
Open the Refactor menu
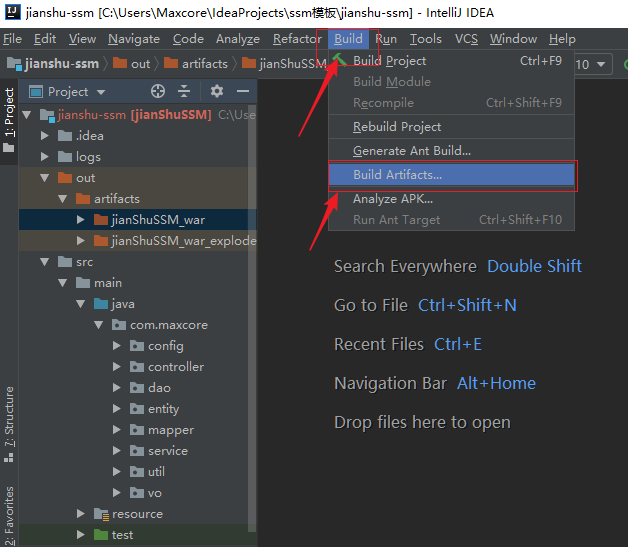[297, 39]
